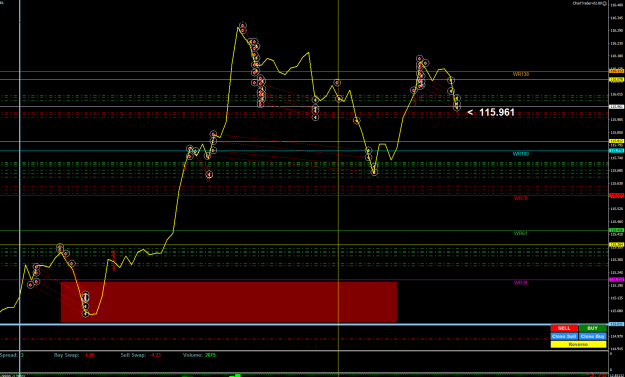
Task: Click the yellow Reverse button
Action: (x=578, y=344)
